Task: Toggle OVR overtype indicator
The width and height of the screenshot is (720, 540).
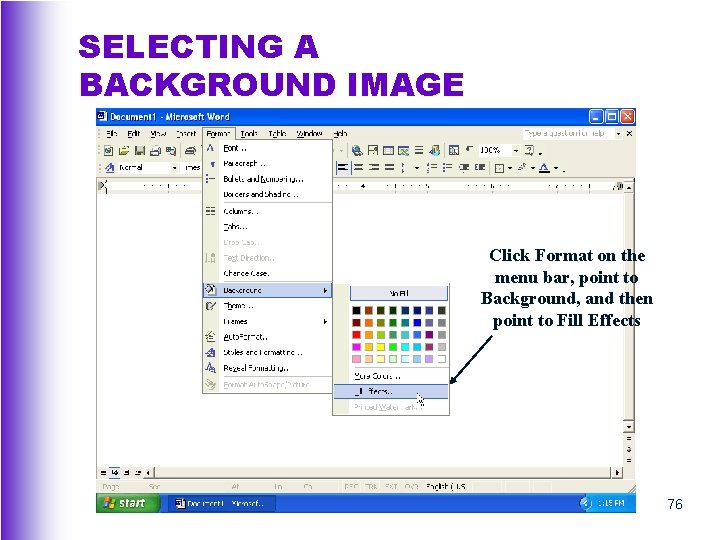Action: (411, 486)
